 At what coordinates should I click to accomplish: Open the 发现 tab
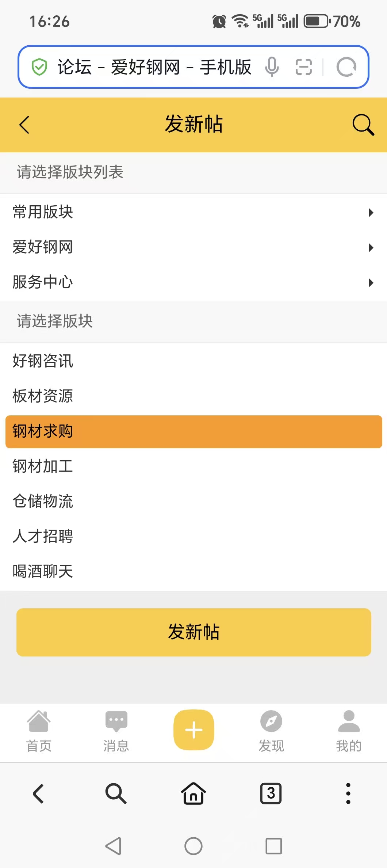pos(271,731)
